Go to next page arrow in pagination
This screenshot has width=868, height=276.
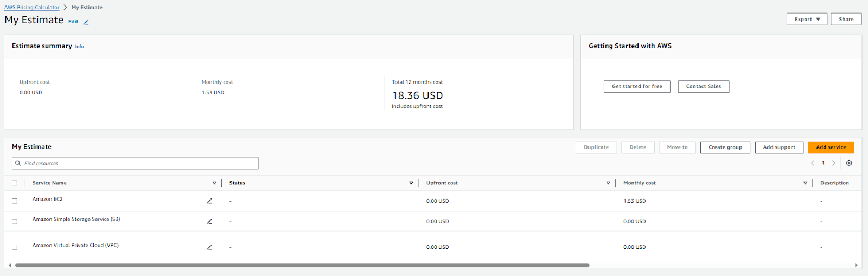tap(834, 163)
